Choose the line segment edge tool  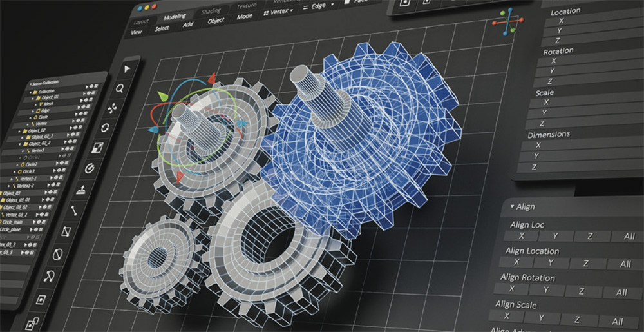73,210
